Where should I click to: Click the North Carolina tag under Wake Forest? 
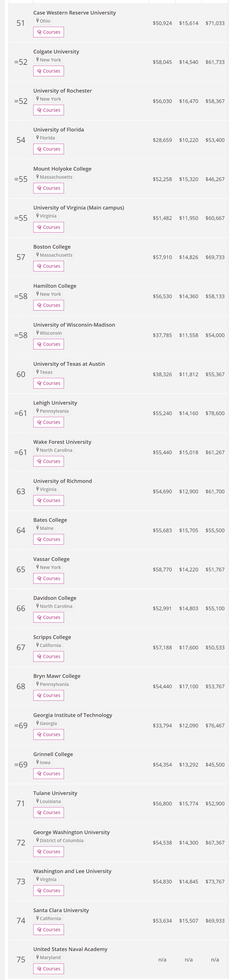[54, 450]
